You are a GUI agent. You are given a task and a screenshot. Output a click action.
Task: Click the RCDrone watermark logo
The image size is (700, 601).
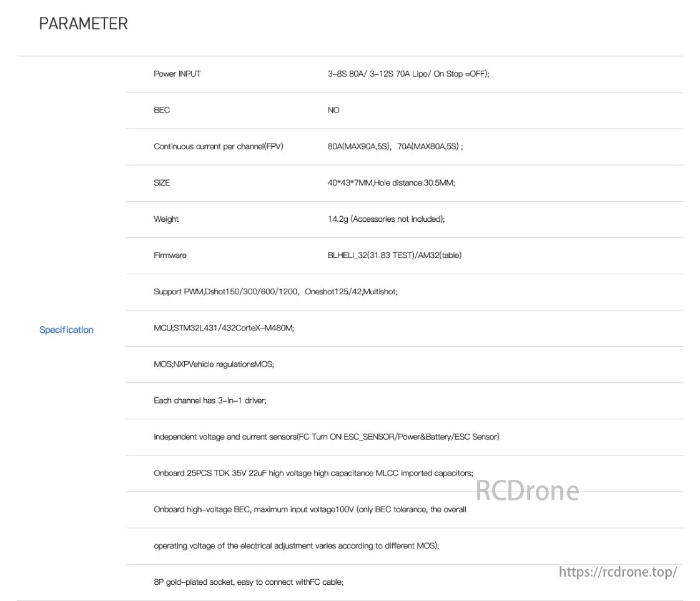point(527,490)
